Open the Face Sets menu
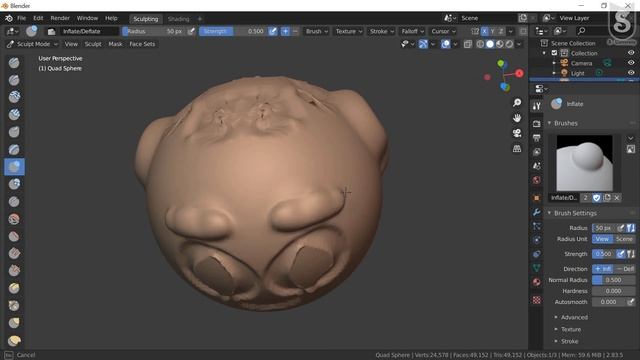Screen dimensions: 640x360 142,44
